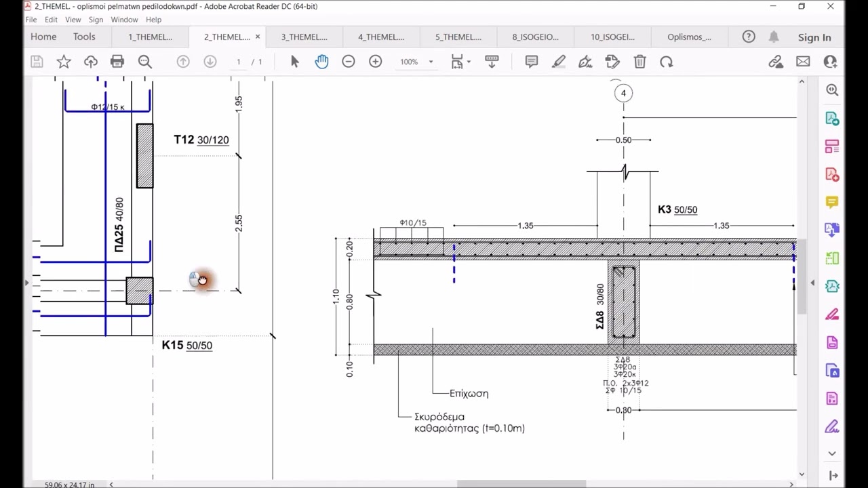Go to the previous page arrow
The height and width of the screenshot is (488, 868).
pos(183,62)
